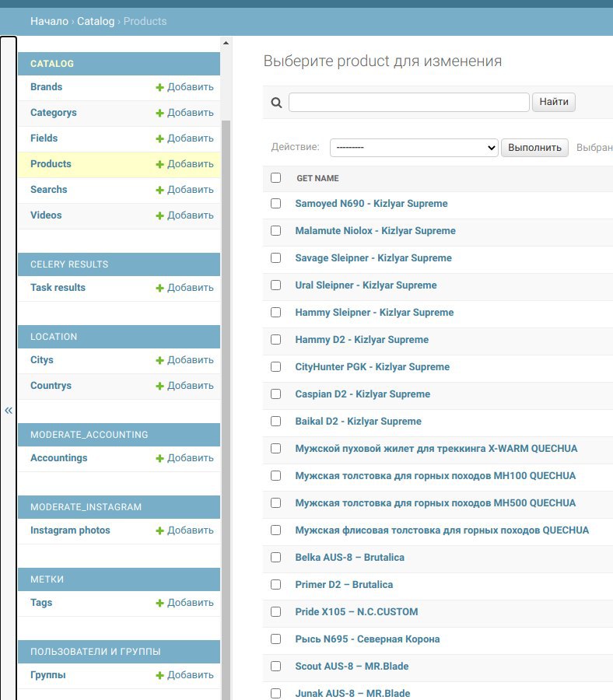Click the plus icon next to Brands
Viewport: 613px width, 700px height.
[x=159, y=87]
